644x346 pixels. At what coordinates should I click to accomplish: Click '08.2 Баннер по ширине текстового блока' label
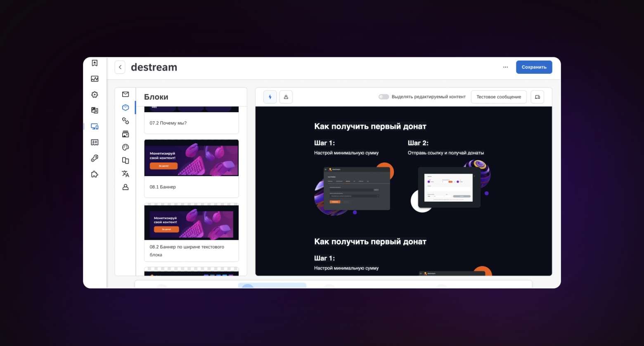click(x=187, y=251)
